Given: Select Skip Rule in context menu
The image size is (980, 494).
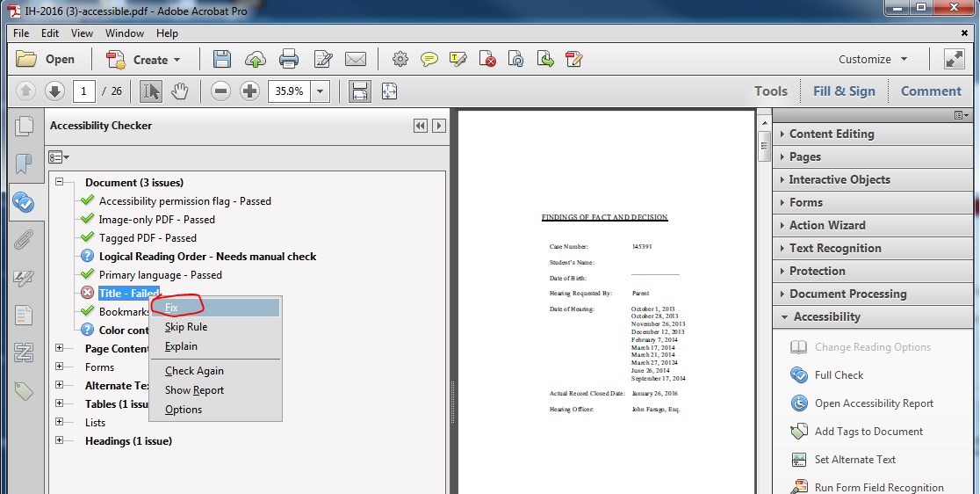Looking at the screenshot, I should [186, 327].
